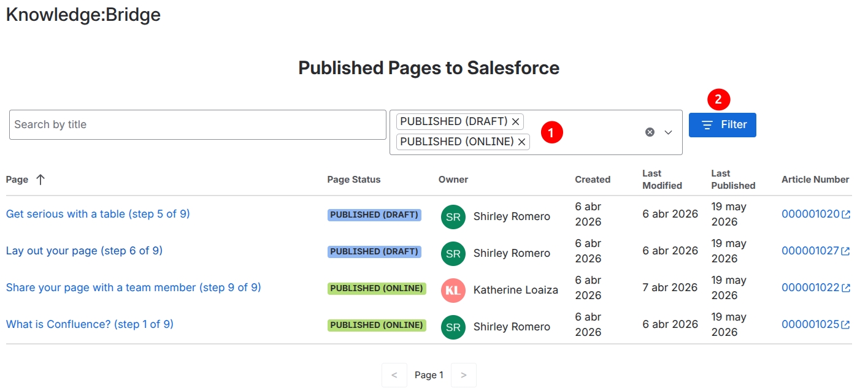
Task: Open article number 000001020
Action: (x=810, y=215)
